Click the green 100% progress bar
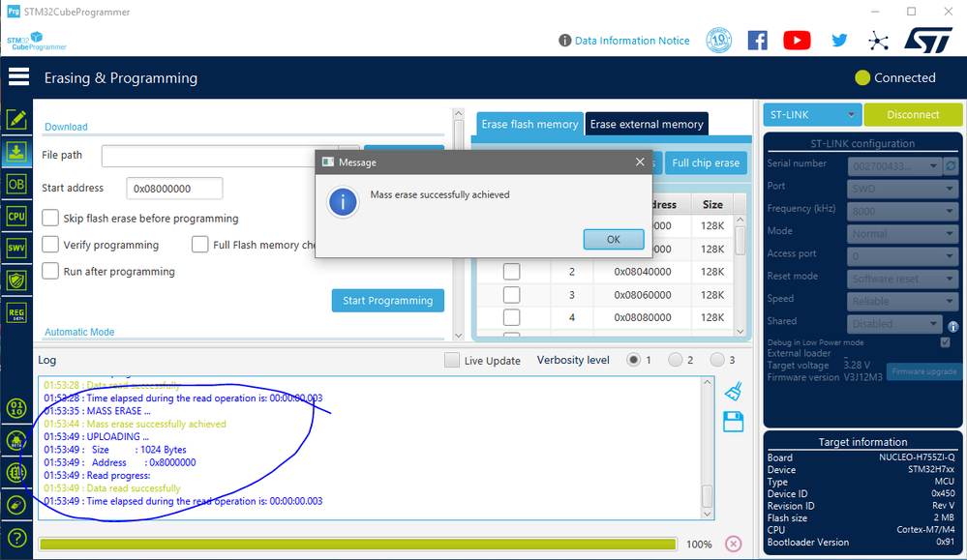The width and height of the screenshot is (967, 560). (358, 544)
